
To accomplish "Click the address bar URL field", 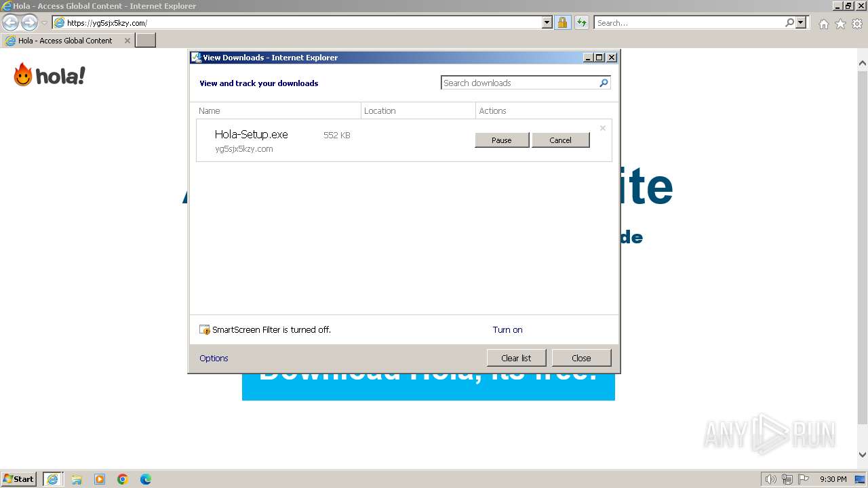I will (297, 22).
